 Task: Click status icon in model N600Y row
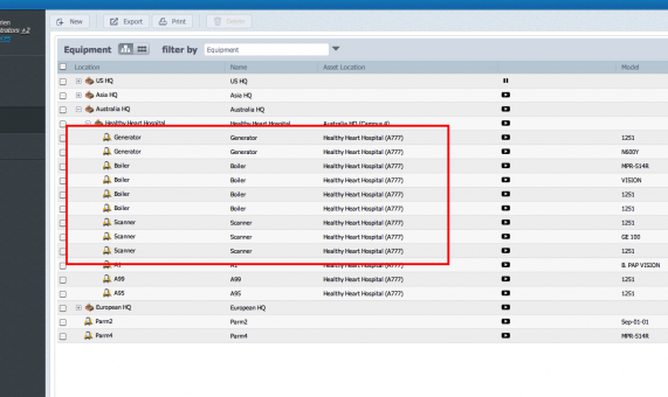506,151
